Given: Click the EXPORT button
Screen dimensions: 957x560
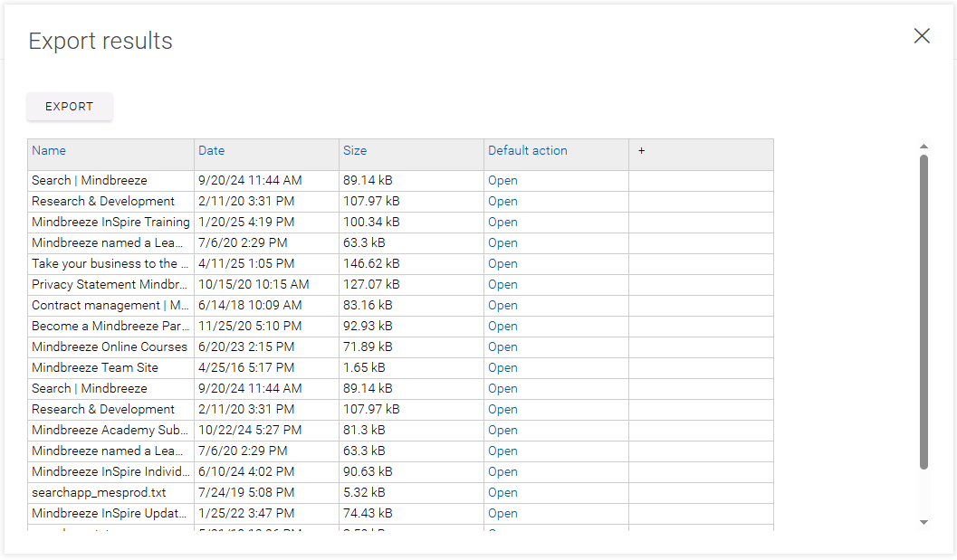Looking at the screenshot, I should pos(70,106).
